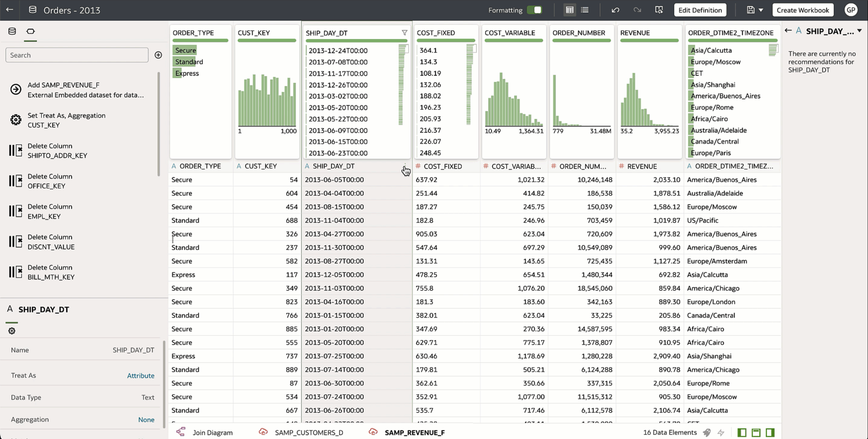Click the Redo icon in the toolbar
This screenshot has width=868, height=439.
[x=637, y=10]
